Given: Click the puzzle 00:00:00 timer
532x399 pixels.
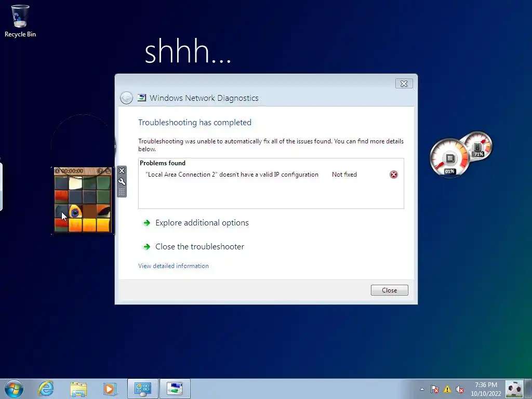Looking at the screenshot, I should coord(72,171).
